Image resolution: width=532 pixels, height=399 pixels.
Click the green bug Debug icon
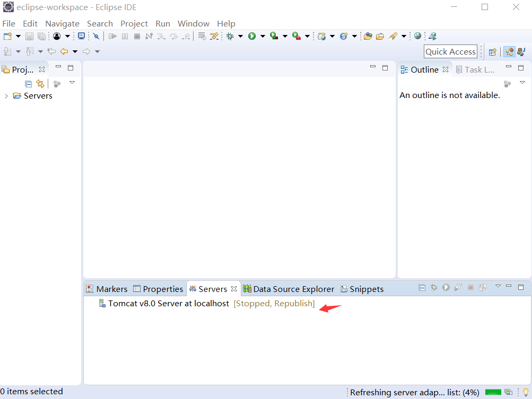[230, 36]
